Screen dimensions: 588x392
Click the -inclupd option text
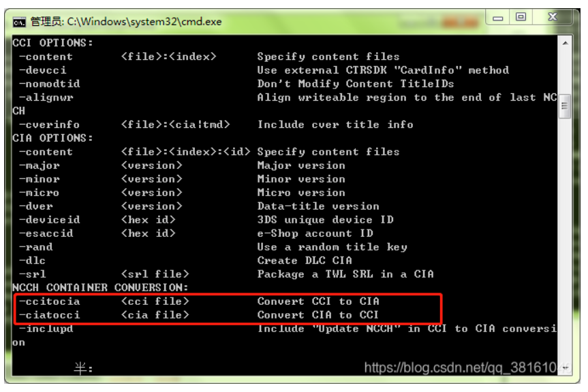46,329
